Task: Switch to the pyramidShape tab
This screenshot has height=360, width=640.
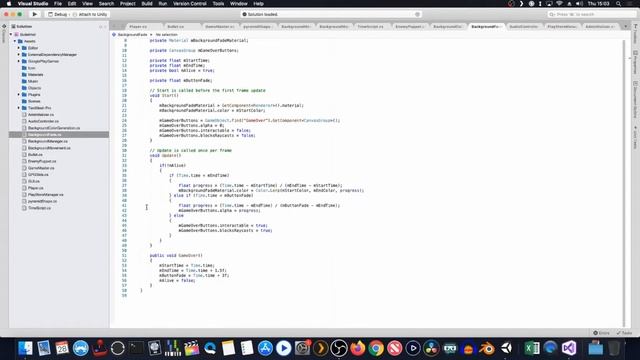Action: coord(257,27)
